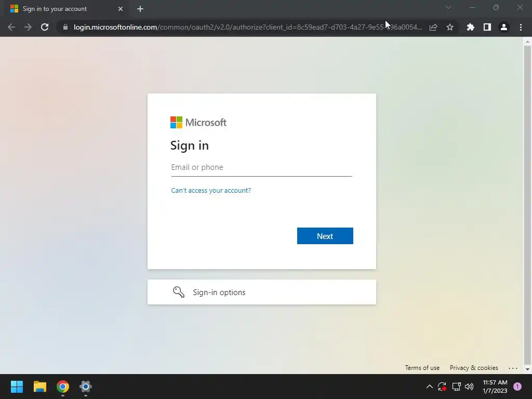This screenshot has height=399, width=532.
Task: Click the page vertical scrollbar
Action: point(527,205)
